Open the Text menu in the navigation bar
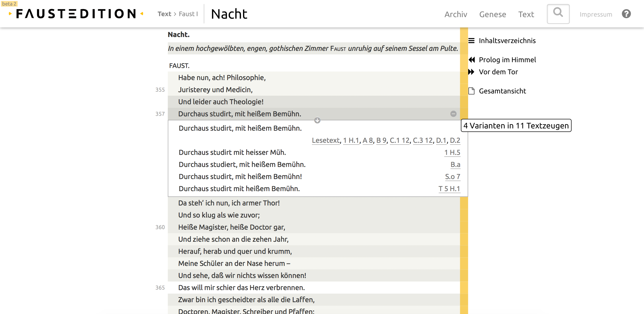 (x=526, y=14)
